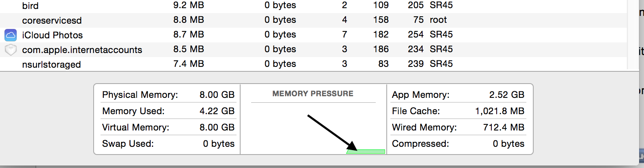The height and width of the screenshot is (168, 644).
Task: Click 8.7 MB memory value for iCloud Photos
Action: click(x=188, y=35)
